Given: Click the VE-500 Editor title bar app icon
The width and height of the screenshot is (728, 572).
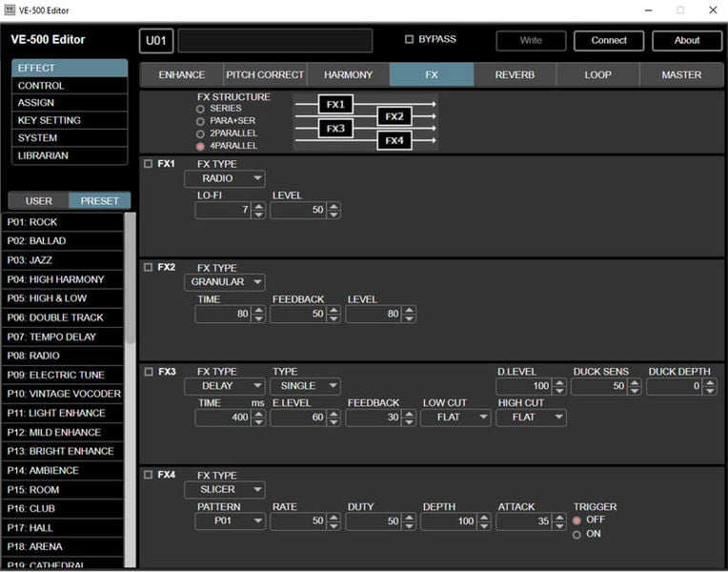Looking at the screenshot, I should (x=10, y=10).
